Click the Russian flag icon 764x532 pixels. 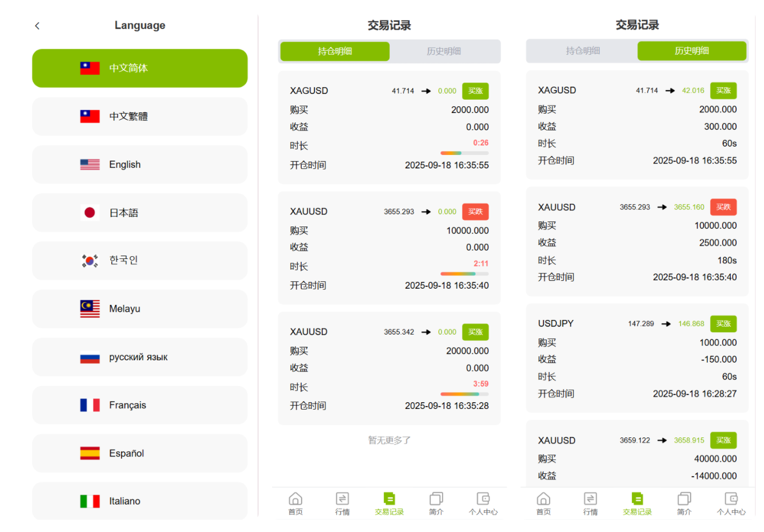(90, 357)
